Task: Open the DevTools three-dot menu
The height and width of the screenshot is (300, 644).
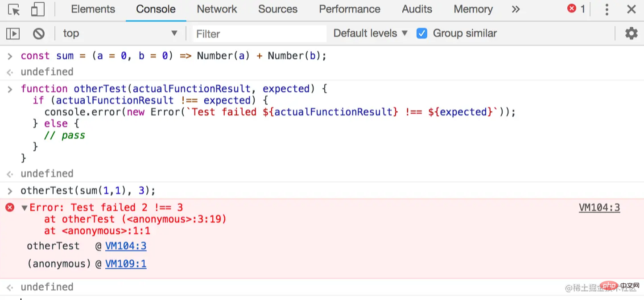Action: point(607,9)
